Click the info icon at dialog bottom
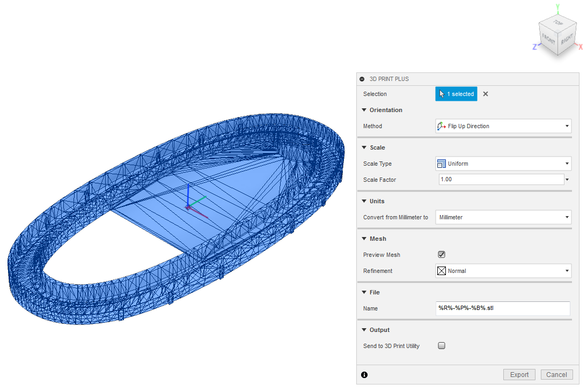Viewport: 587px width, 392px height. pos(364,375)
